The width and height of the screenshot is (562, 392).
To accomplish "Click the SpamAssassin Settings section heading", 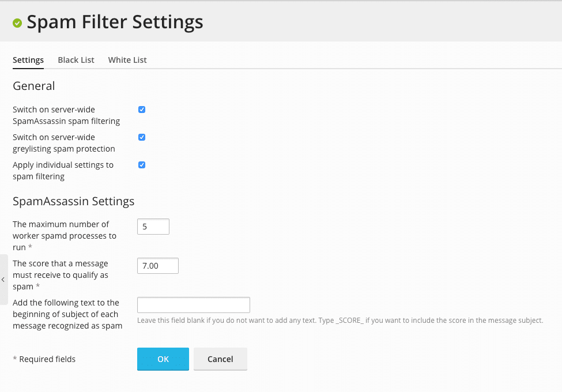I will pos(73,201).
